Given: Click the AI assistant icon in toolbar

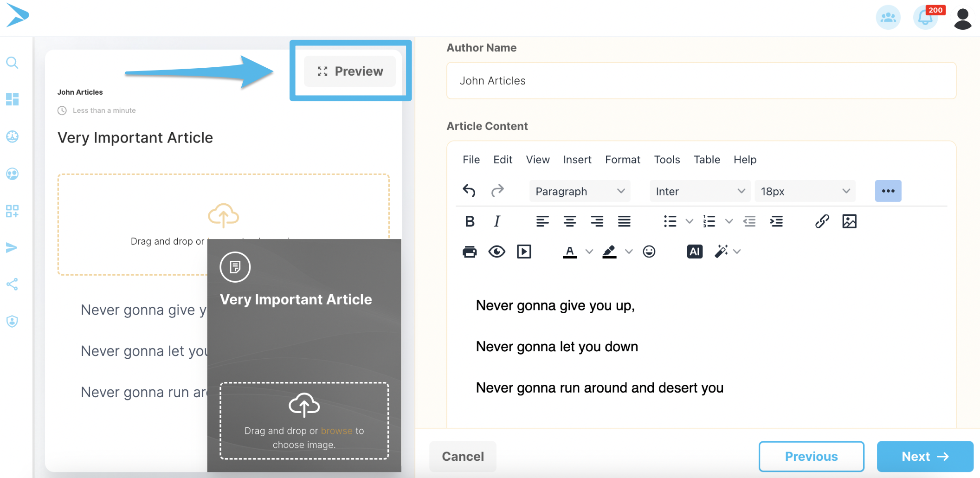Looking at the screenshot, I should (694, 252).
